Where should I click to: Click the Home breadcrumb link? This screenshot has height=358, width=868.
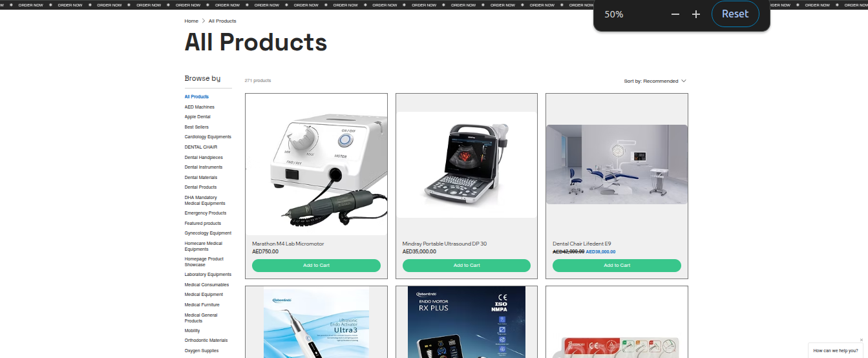tap(191, 21)
